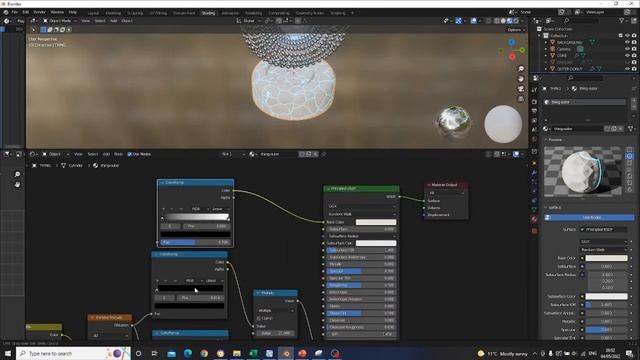Open Chrome from the taskbar
Screen dimensions: 640x360
[204, 353]
